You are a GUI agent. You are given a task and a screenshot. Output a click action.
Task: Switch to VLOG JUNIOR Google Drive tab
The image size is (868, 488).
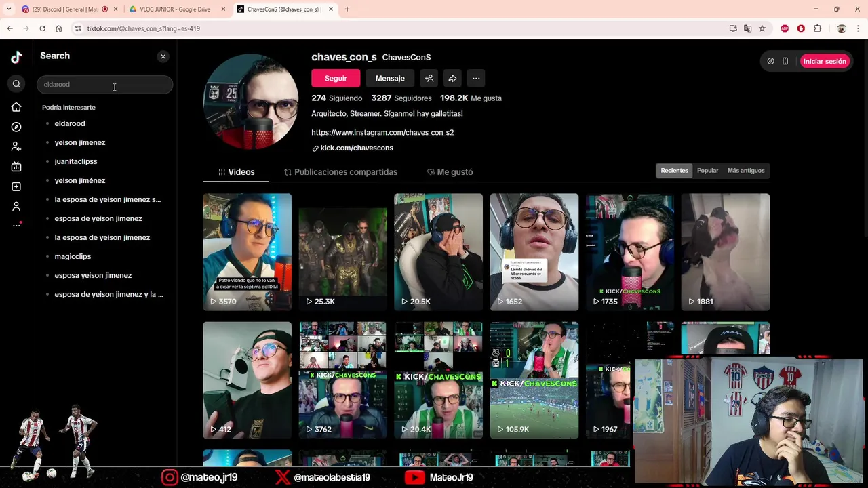[x=175, y=9]
